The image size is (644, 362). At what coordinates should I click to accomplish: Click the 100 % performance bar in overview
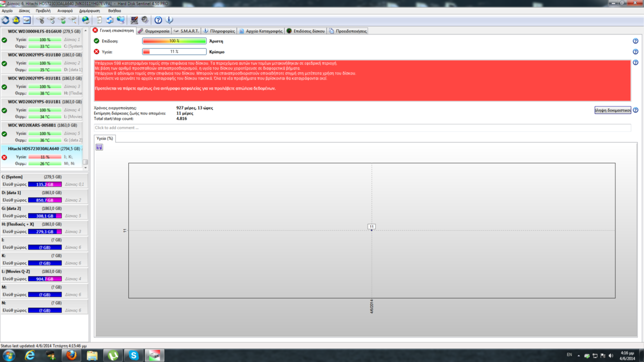pyautogui.click(x=174, y=41)
